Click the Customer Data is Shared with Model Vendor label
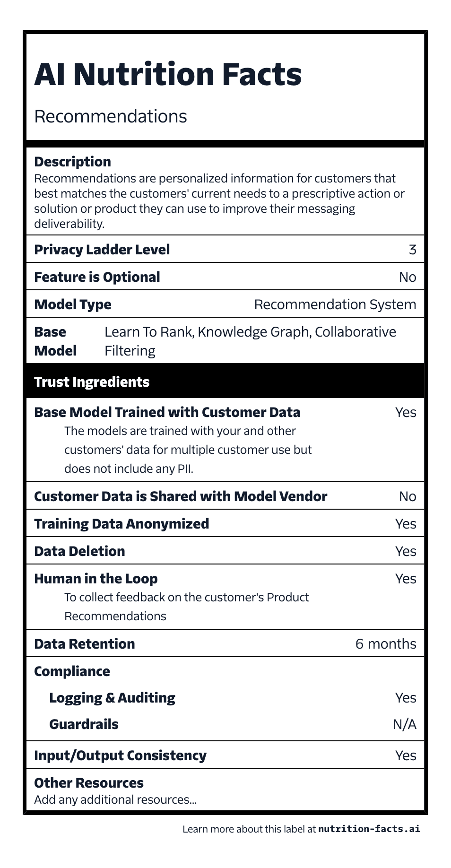This screenshot has width=451, height=868. [181, 496]
